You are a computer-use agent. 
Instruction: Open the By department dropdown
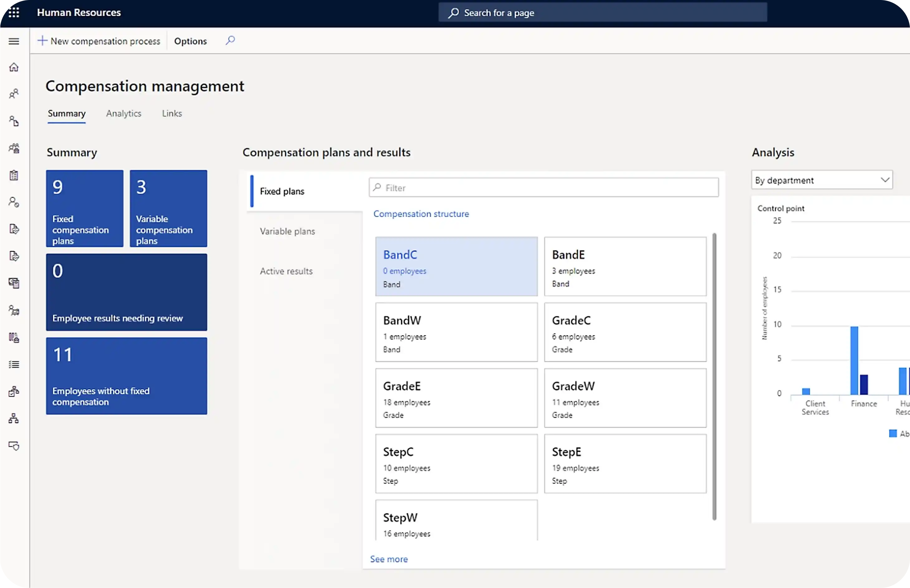(821, 180)
